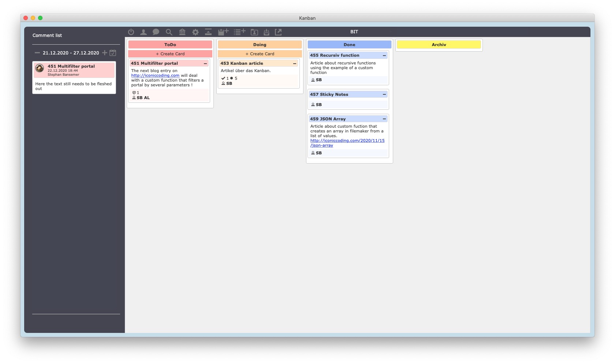The image size is (615, 364).
Task: Click Stephan Bansemer's avatar in comment list
Action: pos(40,68)
